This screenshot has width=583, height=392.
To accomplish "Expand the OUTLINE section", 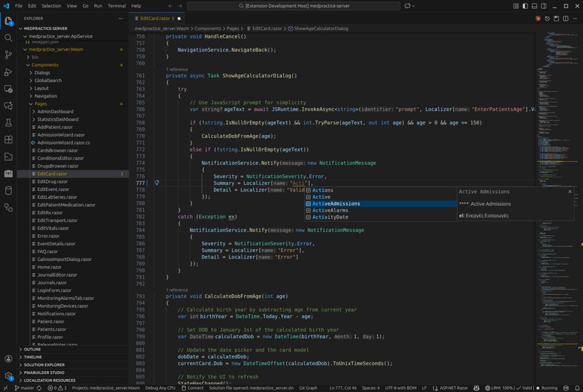I will tap(33, 349).
